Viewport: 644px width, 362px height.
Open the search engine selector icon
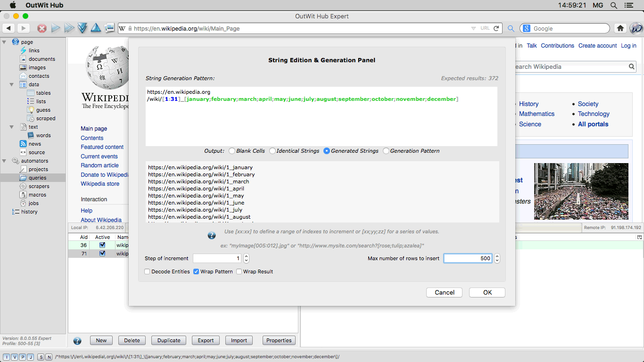527,28
